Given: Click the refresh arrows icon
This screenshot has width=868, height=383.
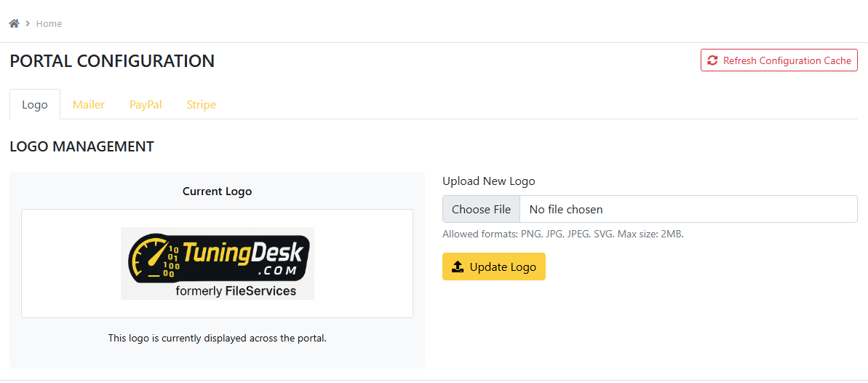Looking at the screenshot, I should point(712,60).
